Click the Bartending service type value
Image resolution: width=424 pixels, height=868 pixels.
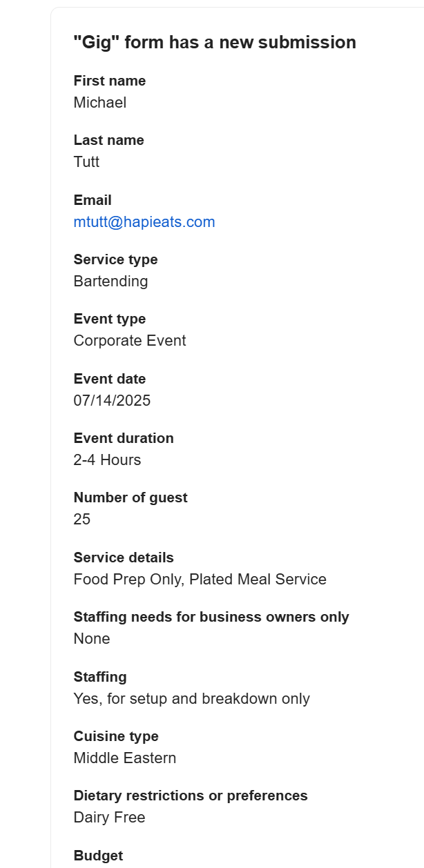110,282
